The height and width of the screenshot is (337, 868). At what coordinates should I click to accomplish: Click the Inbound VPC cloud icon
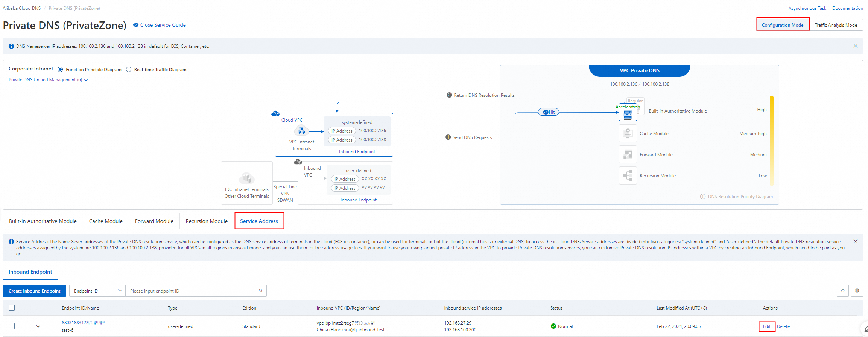[298, 162]
